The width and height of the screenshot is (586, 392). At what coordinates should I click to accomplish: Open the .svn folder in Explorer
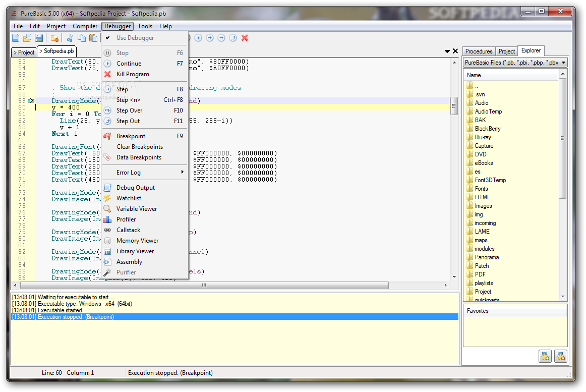tap(480, 94)
